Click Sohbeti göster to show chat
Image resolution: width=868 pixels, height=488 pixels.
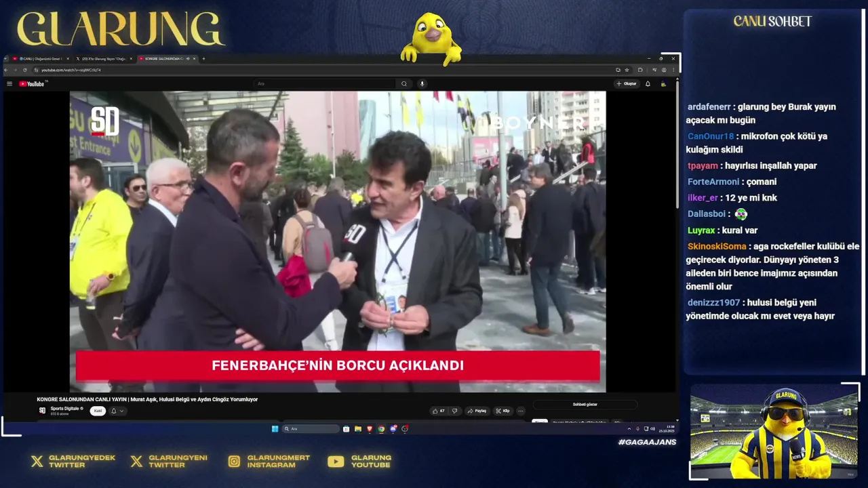tap(585, 405)
